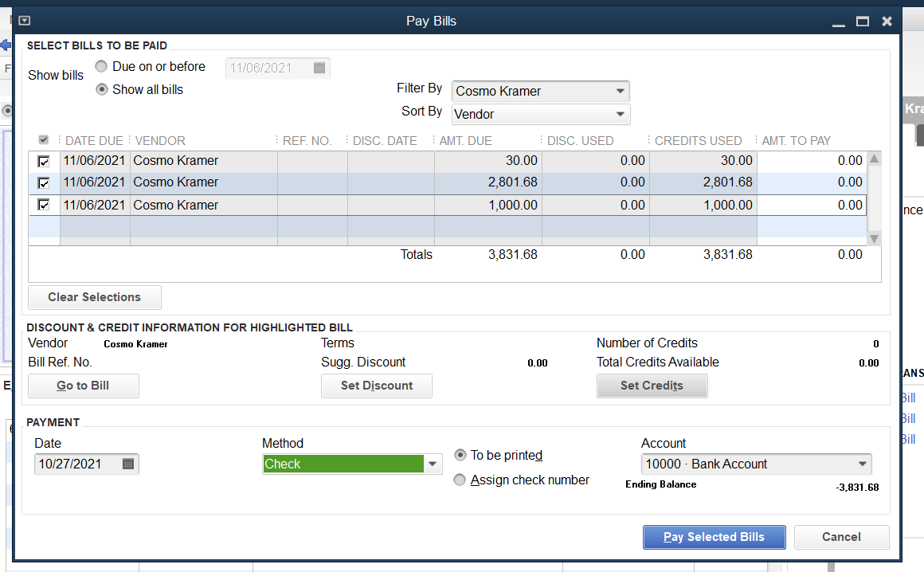Click amount due cell 30.00
This screenshot has height=572, width=924.
point(488,161)
